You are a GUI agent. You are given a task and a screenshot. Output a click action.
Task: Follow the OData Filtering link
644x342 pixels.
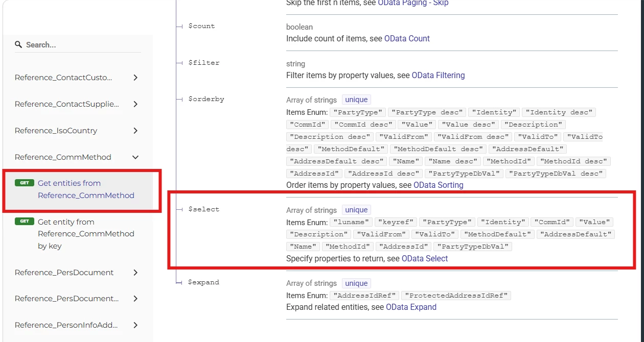point(439,76)
